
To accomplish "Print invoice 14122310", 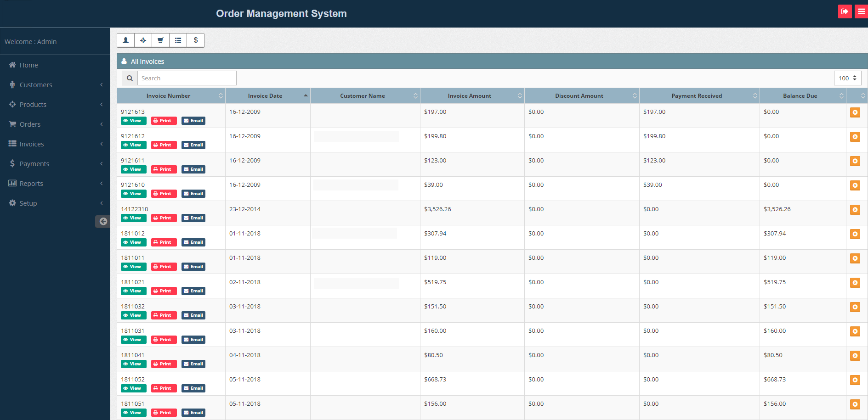I will click(164, 218).
